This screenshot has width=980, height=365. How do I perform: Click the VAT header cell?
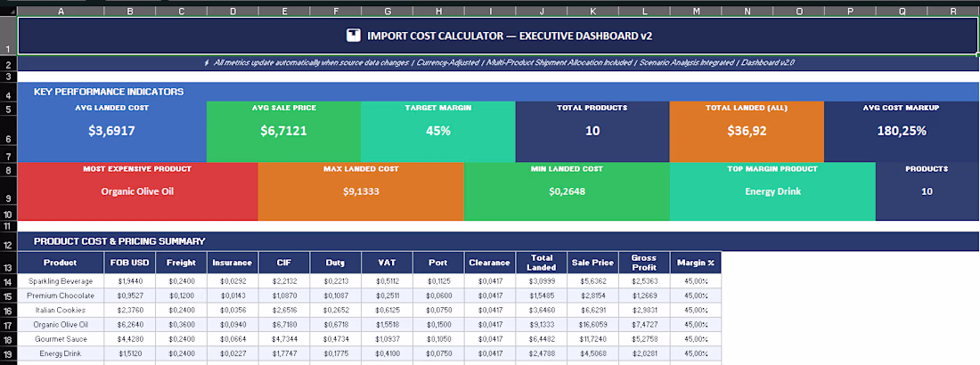point(388,263)
